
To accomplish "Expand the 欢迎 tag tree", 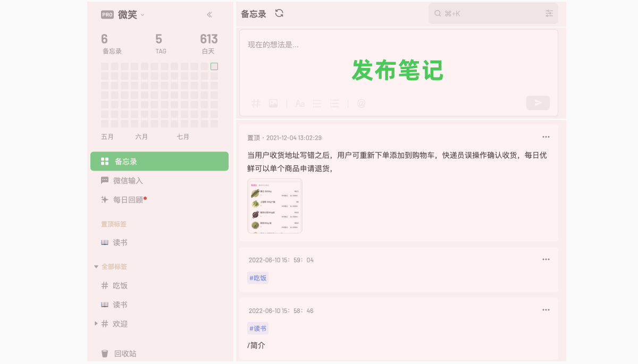I will point(96,323).
